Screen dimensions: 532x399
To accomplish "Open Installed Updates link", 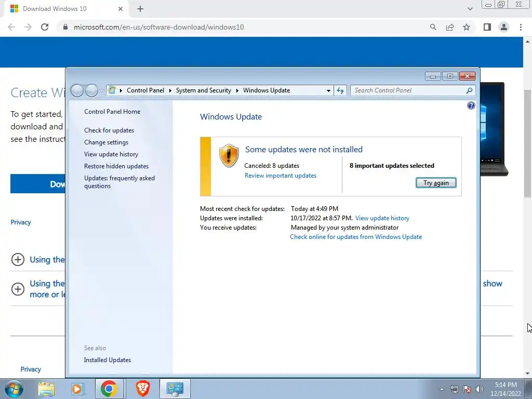I will click(x=107, y=360).
